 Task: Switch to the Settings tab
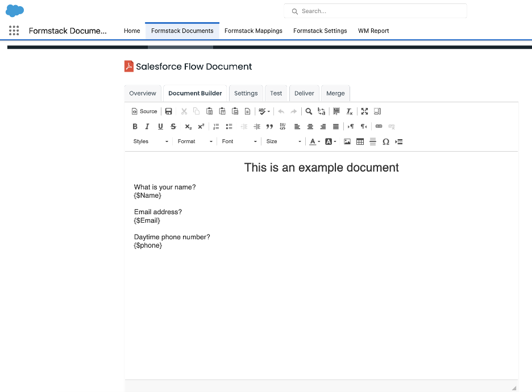(x=246, y=93)
